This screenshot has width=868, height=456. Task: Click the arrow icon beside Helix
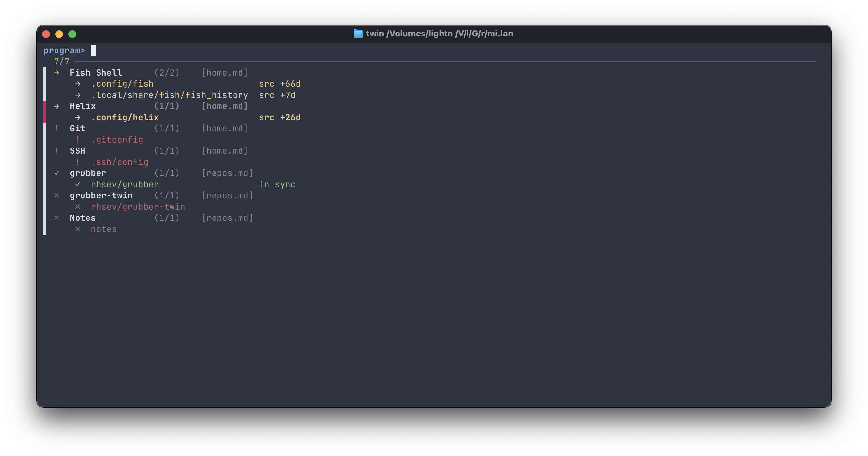tap(57, 106)
